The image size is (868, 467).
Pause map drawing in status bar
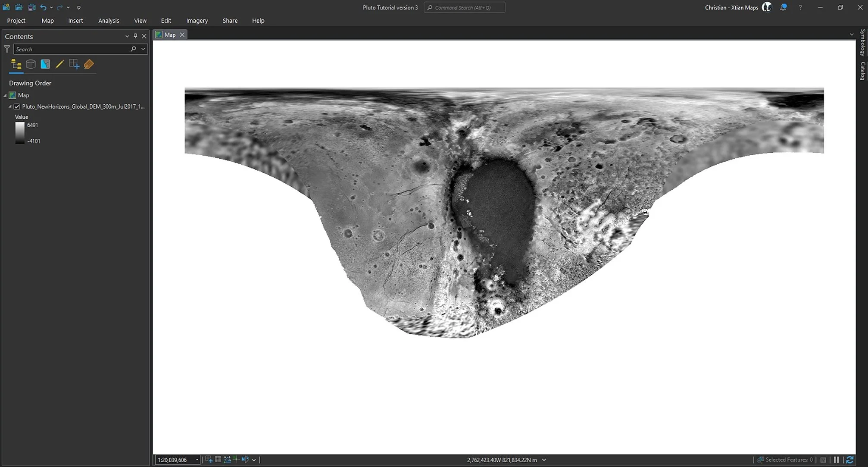837,460
